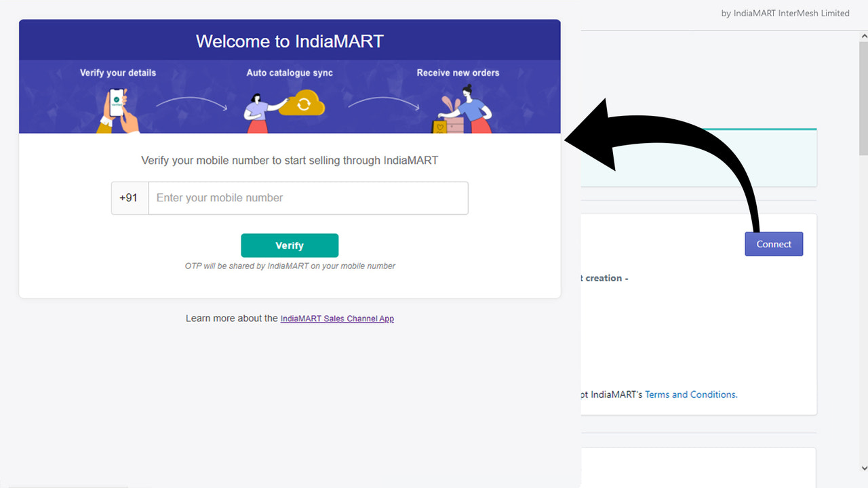Viewport: 868px width, 488px height.
Task: Open the IndiaMART Sales Channel App link
Action: [x=337, y=319]
